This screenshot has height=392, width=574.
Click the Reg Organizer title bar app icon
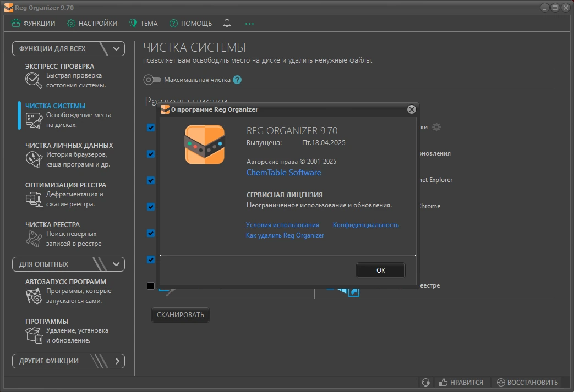[9, 8]
